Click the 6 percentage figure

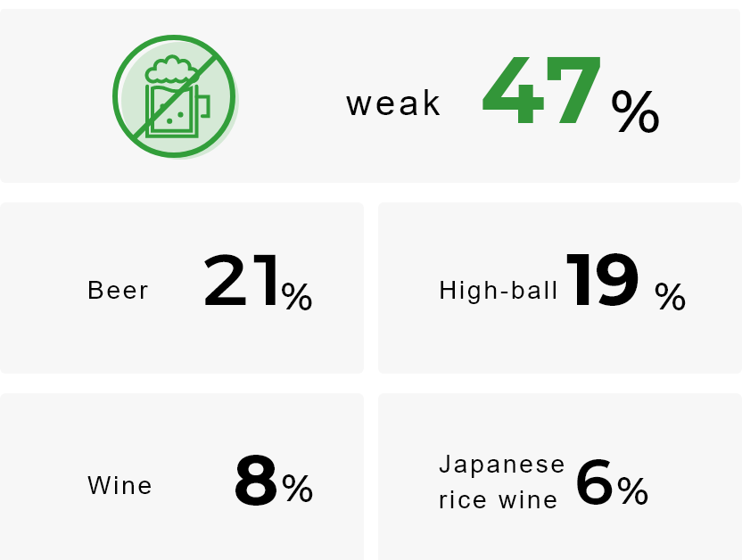594,482
